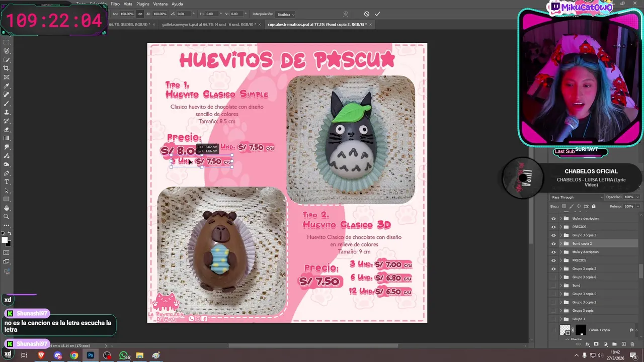Select the Clone Stamp tool
Screen dimensions: 644x362
[x=7, y=112]
